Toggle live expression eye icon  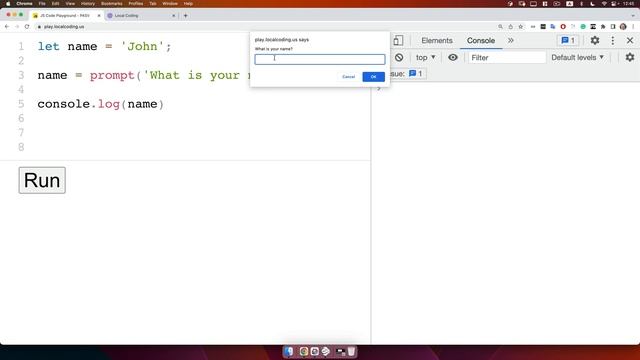point(453,58)
